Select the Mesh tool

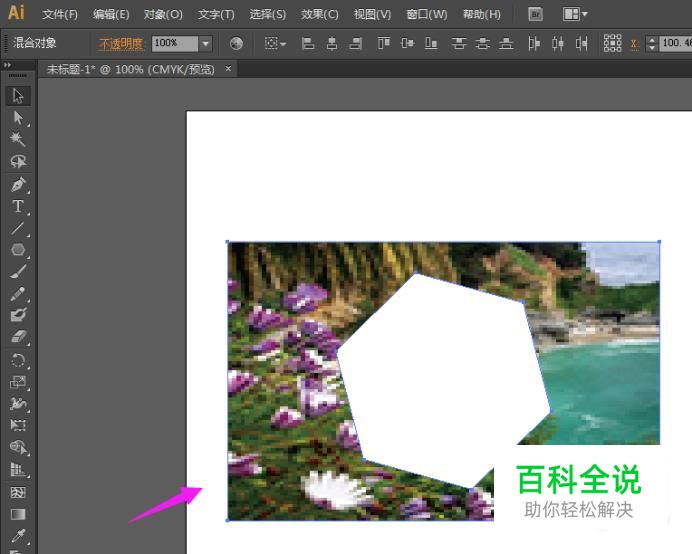[18, 492]
